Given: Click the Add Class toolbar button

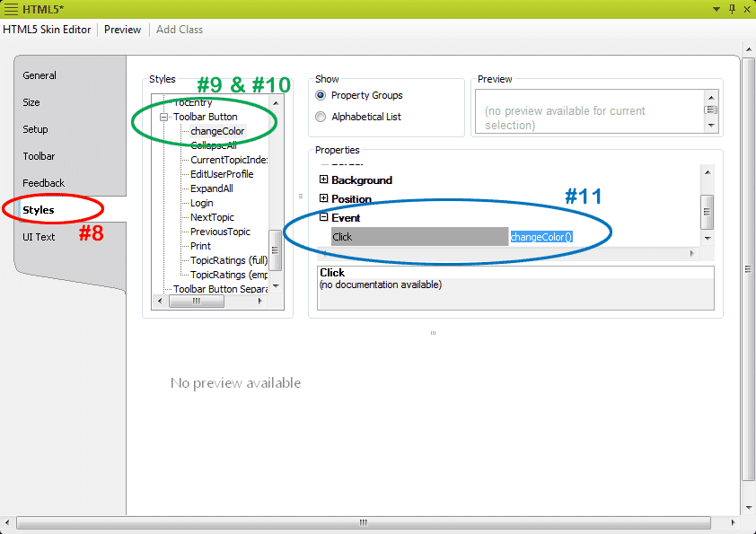Looking at the screenshot, I should [x=180, y=30].
